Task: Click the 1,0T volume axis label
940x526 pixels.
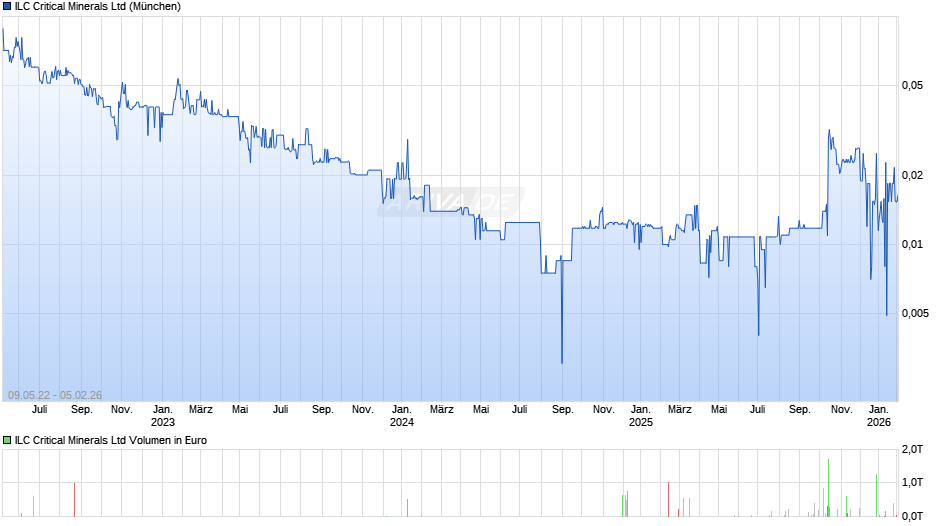Action: 912,482
